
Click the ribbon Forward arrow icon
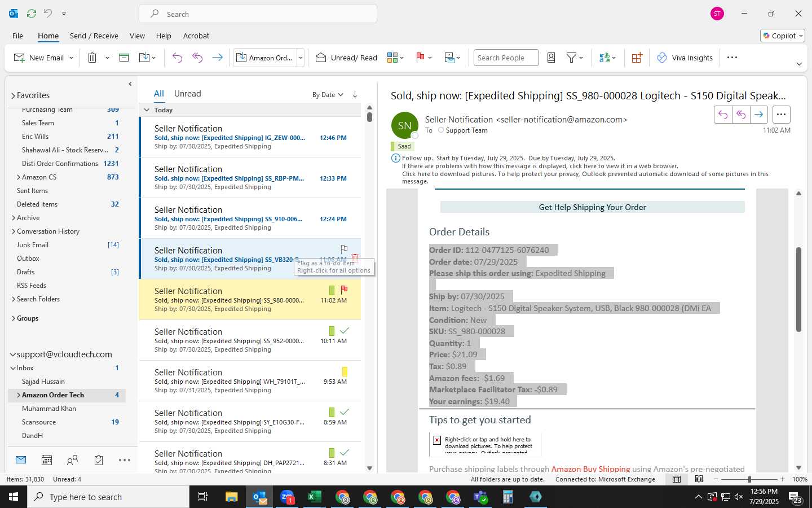217,58
